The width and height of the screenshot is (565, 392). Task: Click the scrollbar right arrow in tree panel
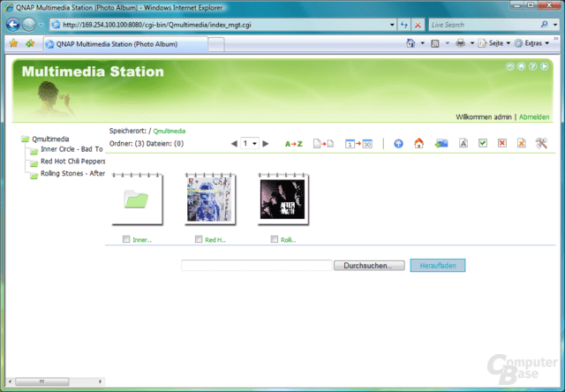[x=100, y=381]
